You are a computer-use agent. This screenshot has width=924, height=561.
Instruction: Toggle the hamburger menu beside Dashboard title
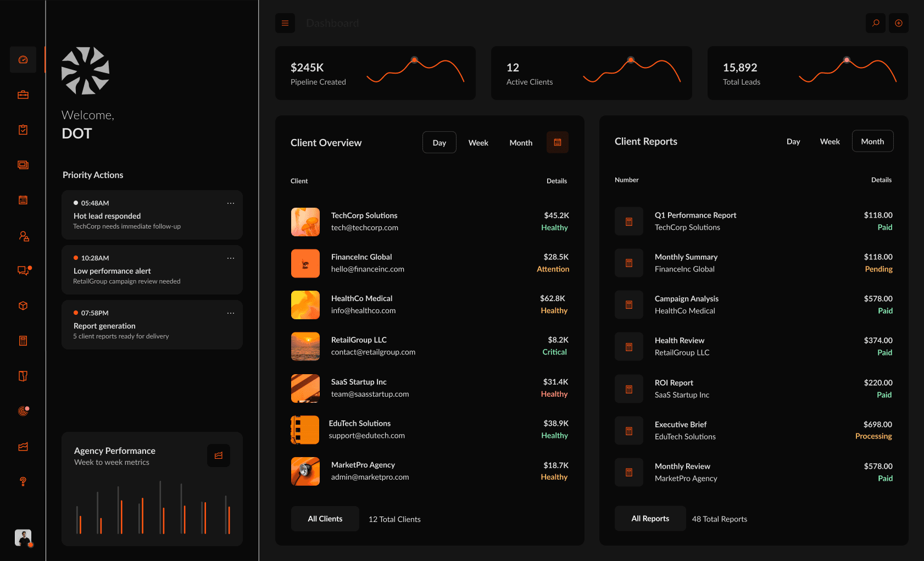pos(285,23)
